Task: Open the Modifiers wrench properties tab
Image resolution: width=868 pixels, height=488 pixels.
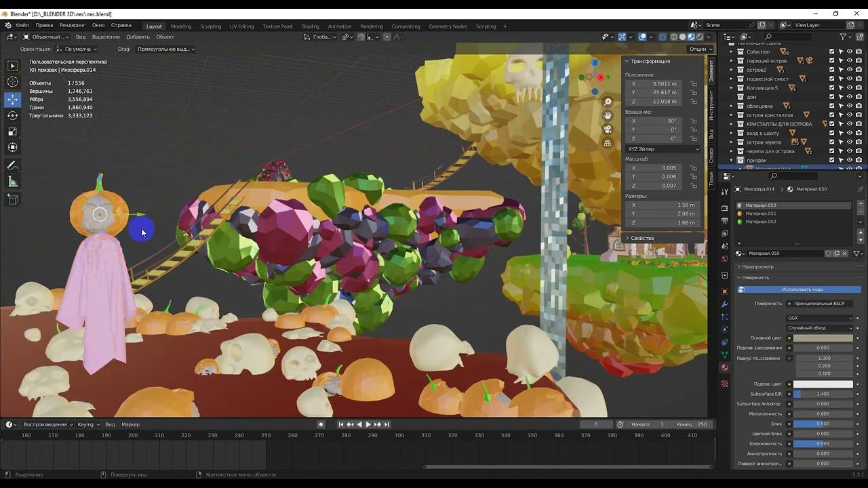Action: 725,304
